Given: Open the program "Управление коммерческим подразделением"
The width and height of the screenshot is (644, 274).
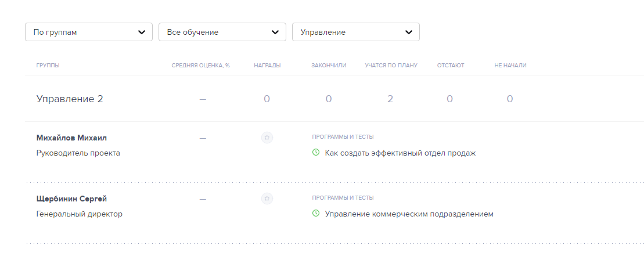Looking at the screenshot, I should click(409, 214).
